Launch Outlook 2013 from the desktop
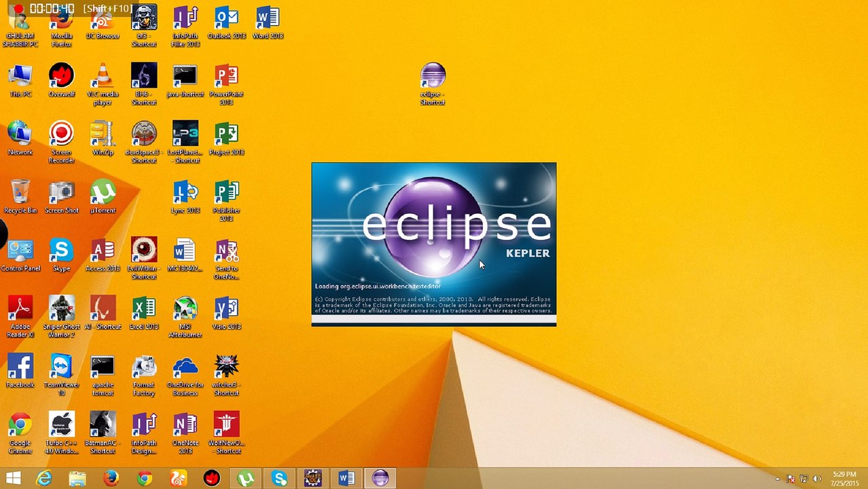The image size is (868, 489). [226, 22]
